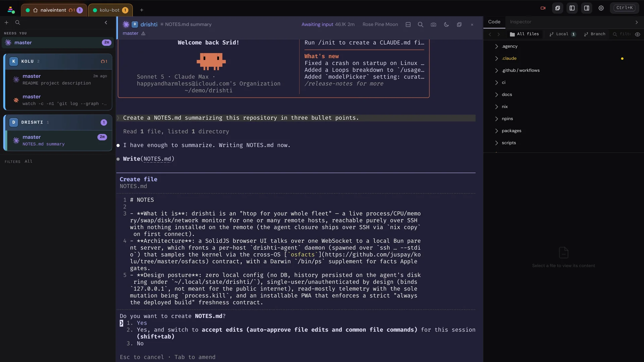The width and height of the screenshot is (644, 362).
Task: Open the master item under NEEDS YOU
Action: [57, 43]
